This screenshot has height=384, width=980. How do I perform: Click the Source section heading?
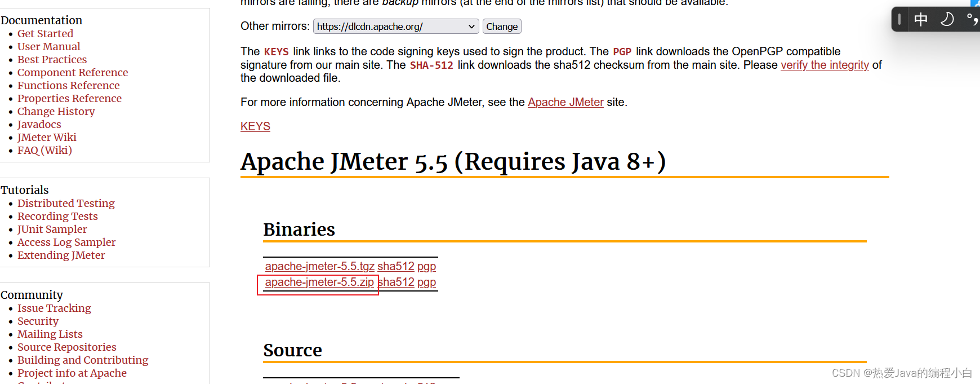(292, 350)
